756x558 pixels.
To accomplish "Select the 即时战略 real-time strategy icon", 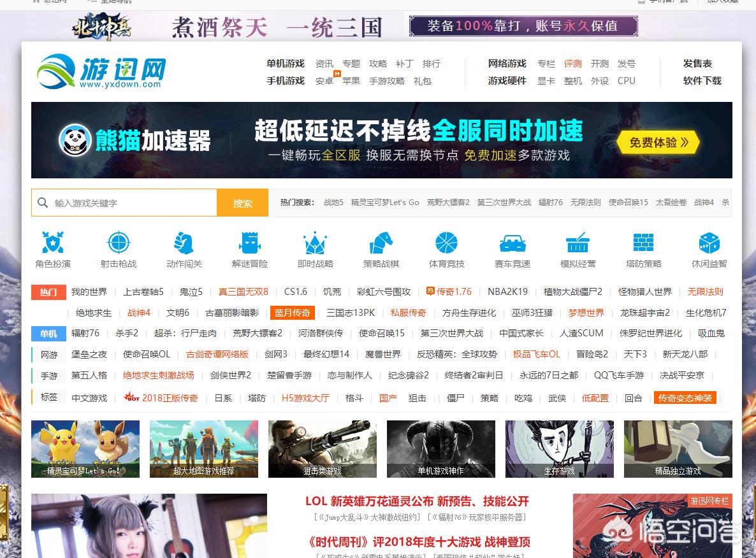I will point(315,248).
